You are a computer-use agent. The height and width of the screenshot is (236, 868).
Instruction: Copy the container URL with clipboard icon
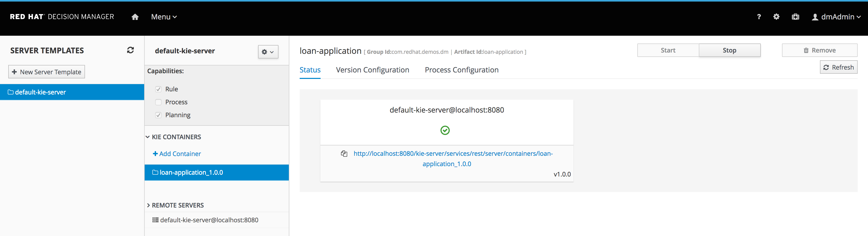click(x=344, y=154)
